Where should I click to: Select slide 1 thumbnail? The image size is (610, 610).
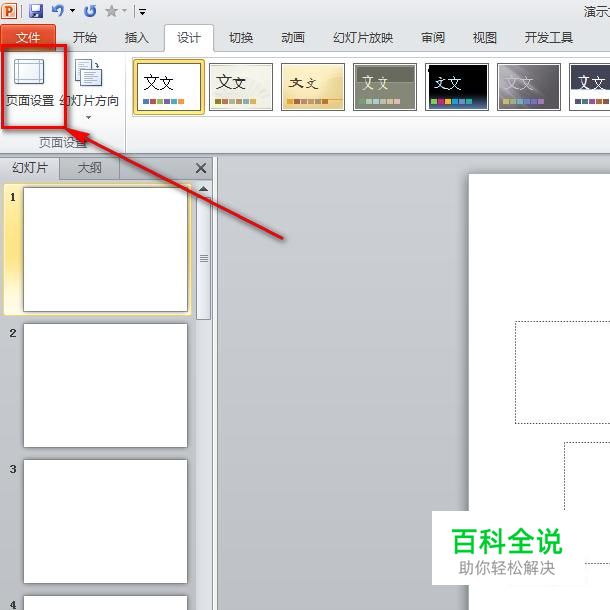[x=105, y=249]
